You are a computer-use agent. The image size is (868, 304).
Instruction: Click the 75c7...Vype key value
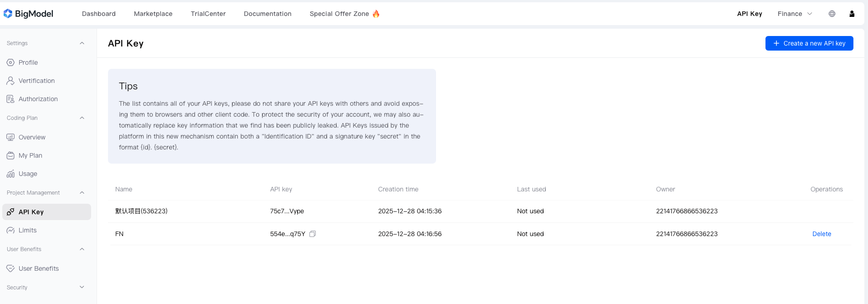287,211
